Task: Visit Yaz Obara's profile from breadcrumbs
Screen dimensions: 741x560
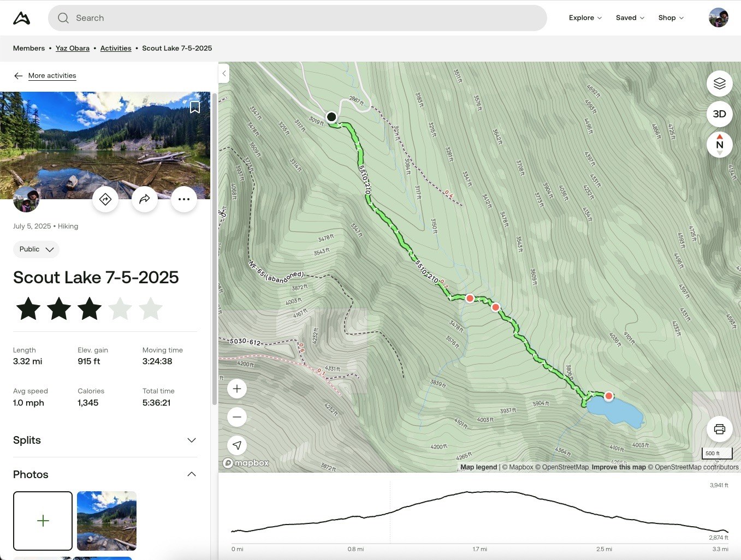Action: point(72,48)
